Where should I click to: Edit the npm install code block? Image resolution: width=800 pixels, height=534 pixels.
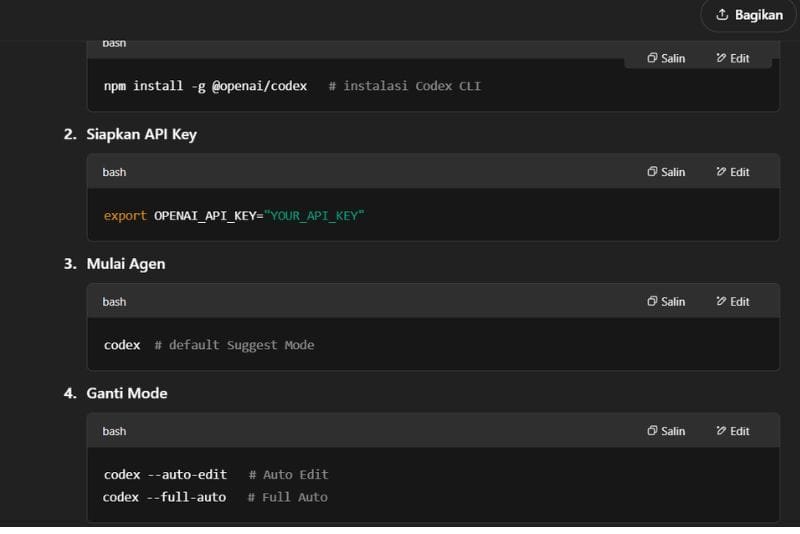coord(733,59)
